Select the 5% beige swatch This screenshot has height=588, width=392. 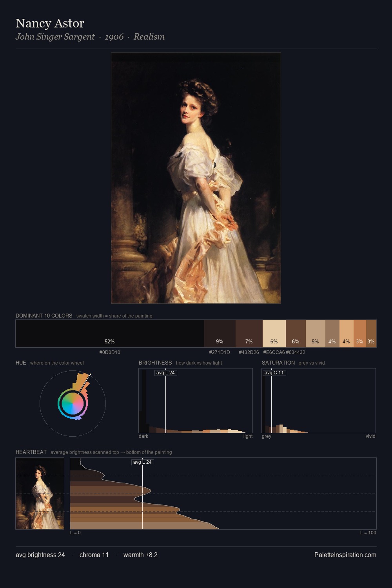316,334
